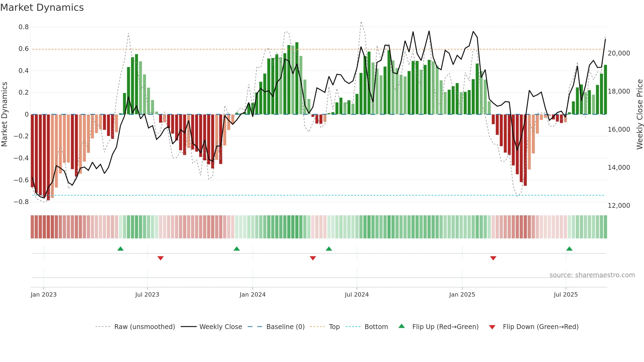
Task: Click the 18,000 right axis price label
Action: (x=619, y=91)
